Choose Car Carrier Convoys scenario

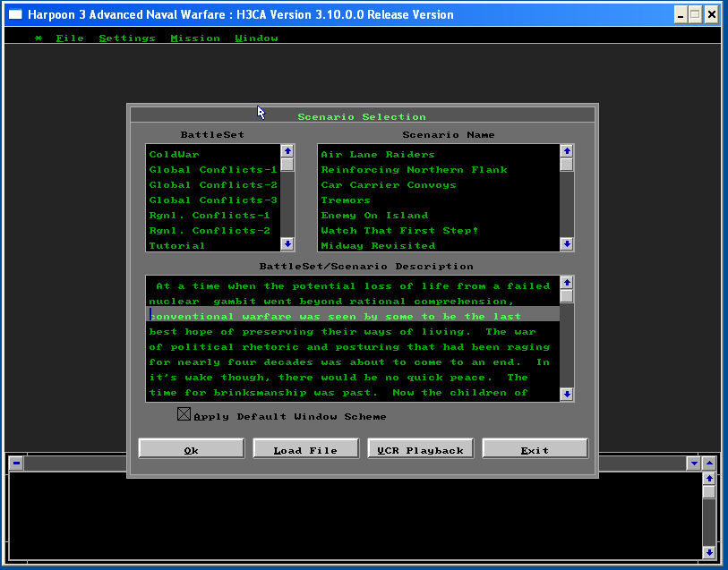tap(439, 185)
